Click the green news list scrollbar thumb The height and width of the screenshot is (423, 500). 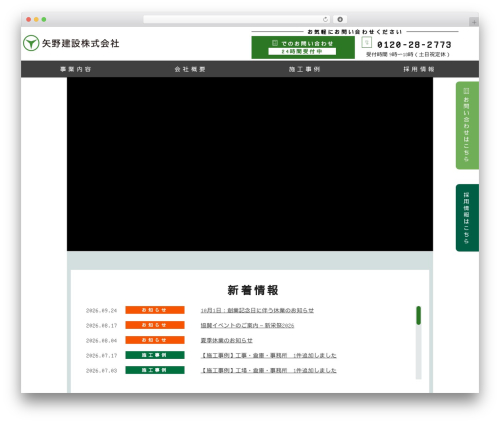pyautogui.click(x=418, y=315)
